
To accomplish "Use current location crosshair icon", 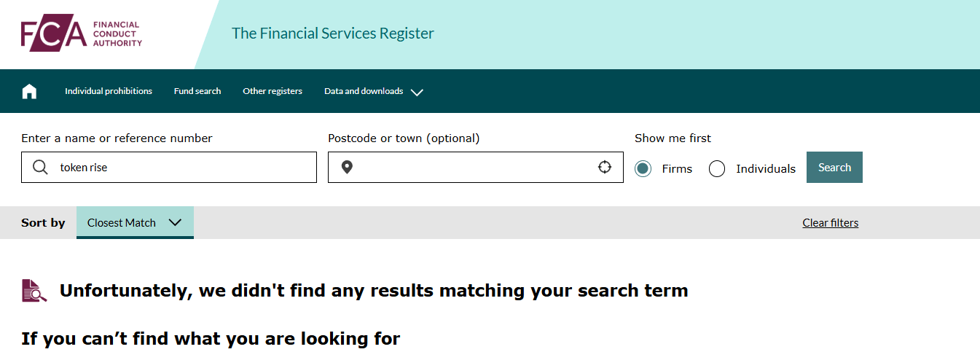I will point(605,167).
